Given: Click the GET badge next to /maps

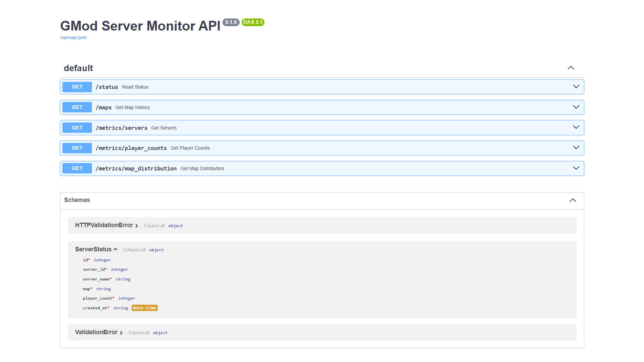Looking at the screenshot, I should (77, 107).
